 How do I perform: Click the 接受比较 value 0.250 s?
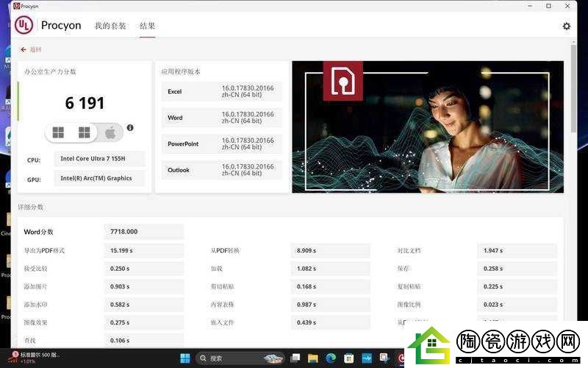[x=144, y=269]
